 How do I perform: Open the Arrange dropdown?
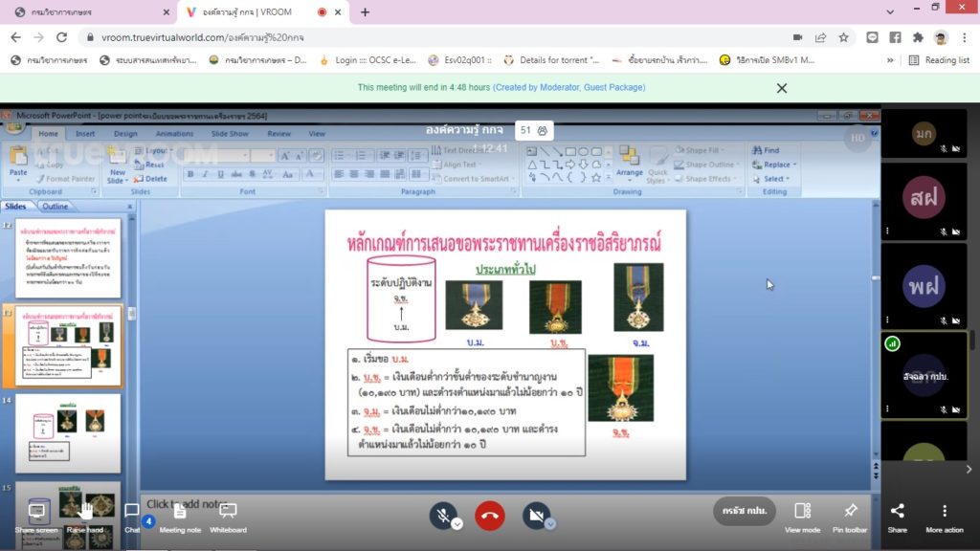[630, 164]
